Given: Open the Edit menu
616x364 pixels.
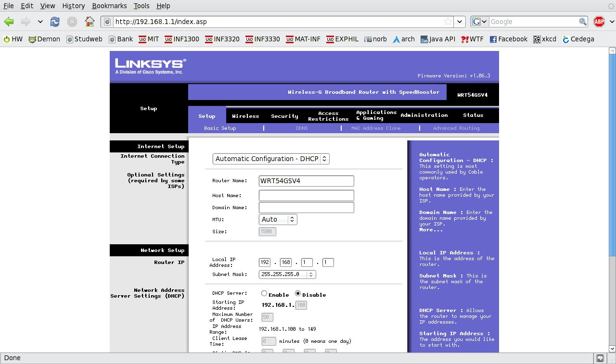Looking at the screenshot, I should coord(26,6).
